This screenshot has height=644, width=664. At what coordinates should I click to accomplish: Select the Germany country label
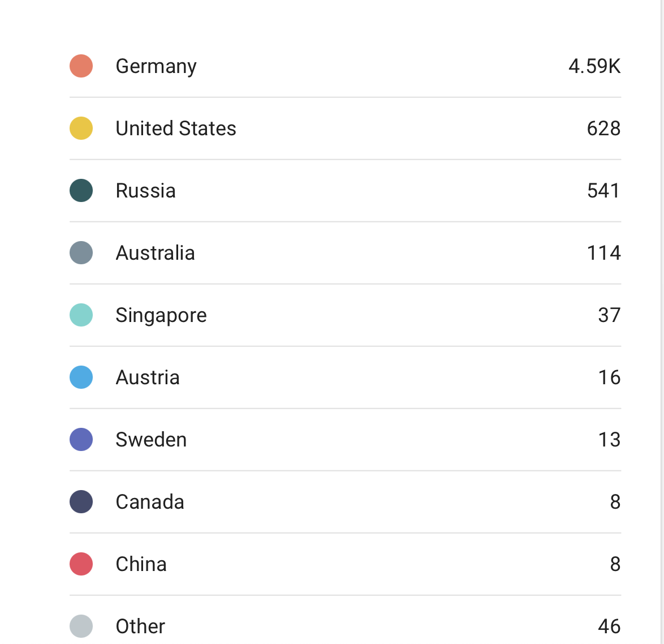click(156, 66)
